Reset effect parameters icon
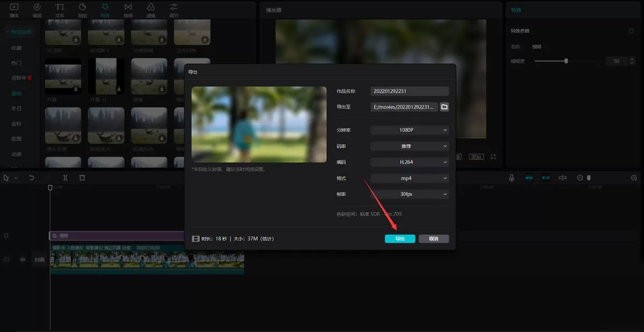The width and height of the screenshot is (644, 332). tap(632, 31)
